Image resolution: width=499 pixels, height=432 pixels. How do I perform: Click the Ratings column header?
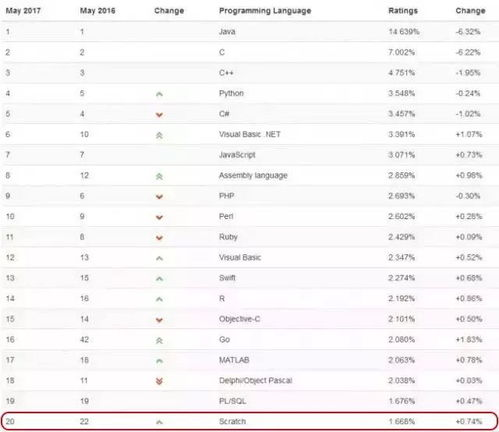click(x=403, y=11)
